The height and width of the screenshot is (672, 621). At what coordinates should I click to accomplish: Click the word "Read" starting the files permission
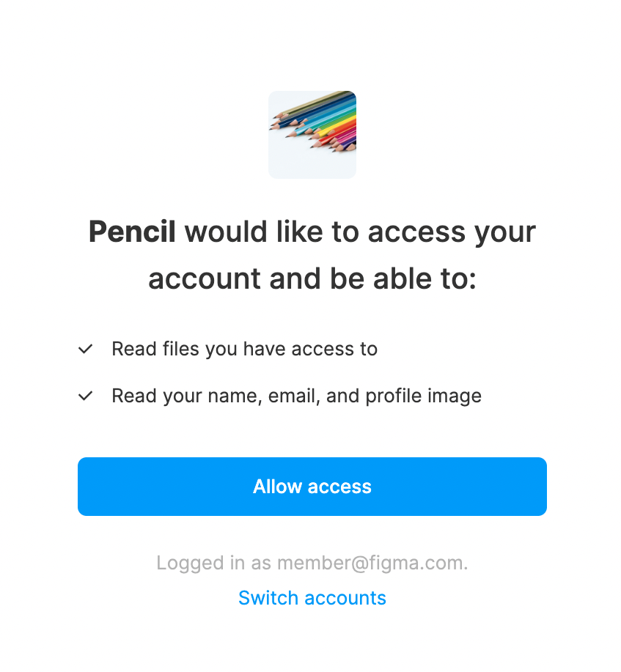131,350
